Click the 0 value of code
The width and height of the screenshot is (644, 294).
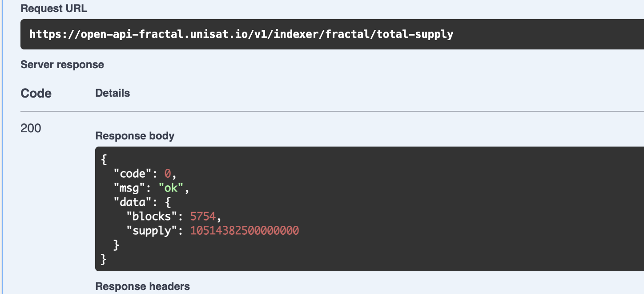coord(168,174)
